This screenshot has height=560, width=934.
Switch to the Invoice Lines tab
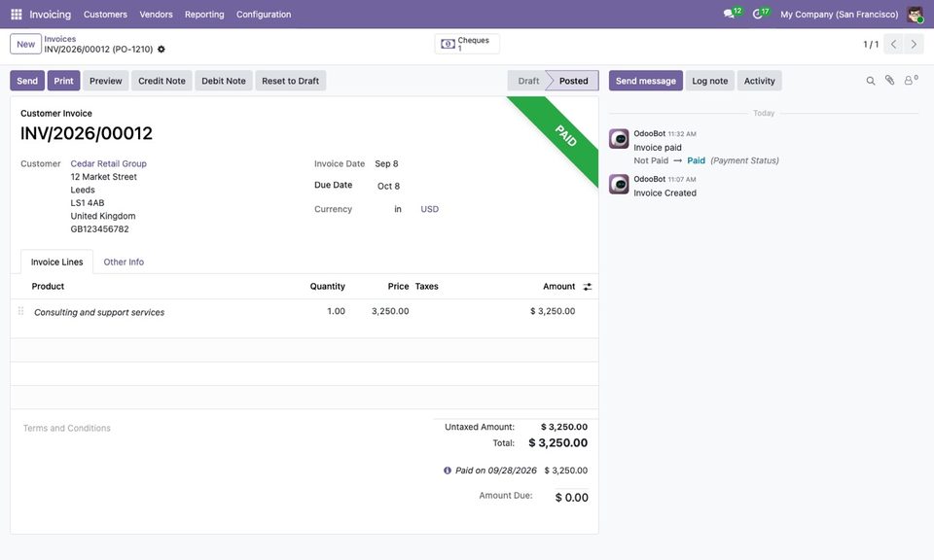click(57, 262)
